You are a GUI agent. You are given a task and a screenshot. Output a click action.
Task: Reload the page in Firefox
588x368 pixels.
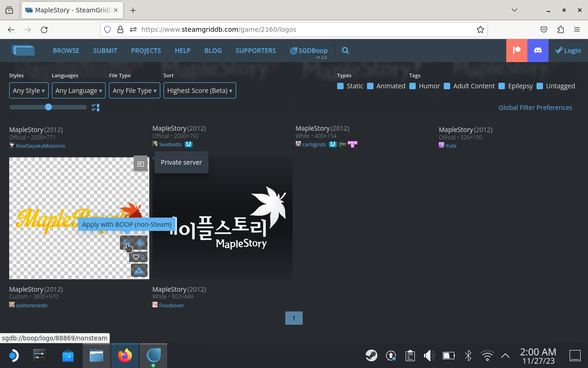[44, 29]
